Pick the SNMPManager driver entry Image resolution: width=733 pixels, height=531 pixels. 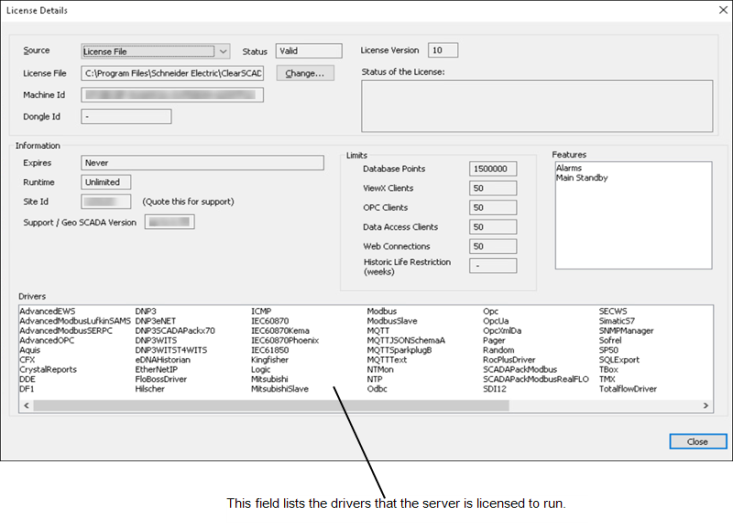point(626,330)
